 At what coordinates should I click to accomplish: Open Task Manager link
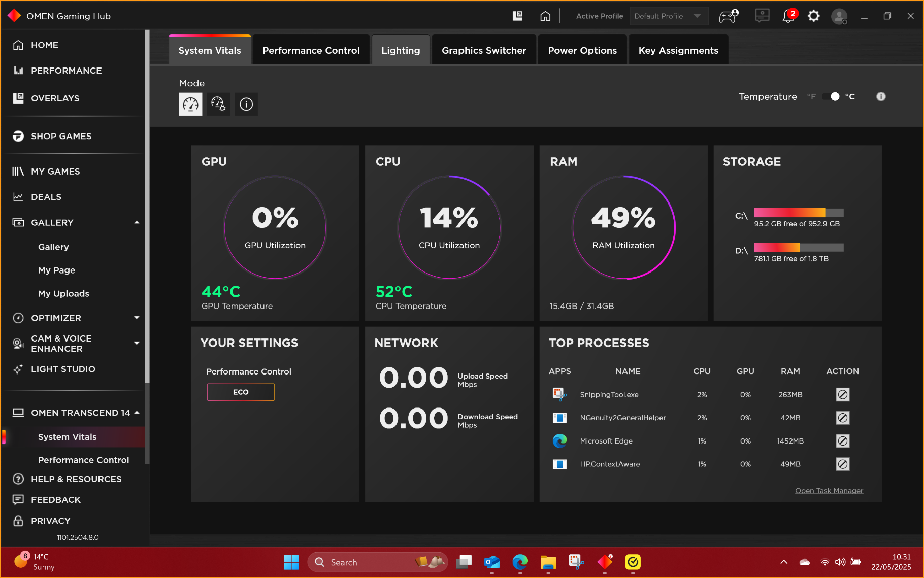(x=829, y=491)
